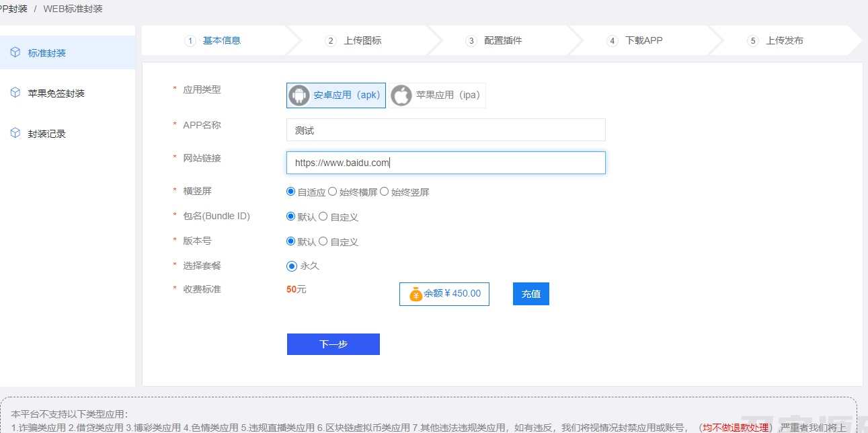This screenshot has width=868, height=433.
Task: Open 苹果免签封装 in the sidebar
Action: coord(67,93)
